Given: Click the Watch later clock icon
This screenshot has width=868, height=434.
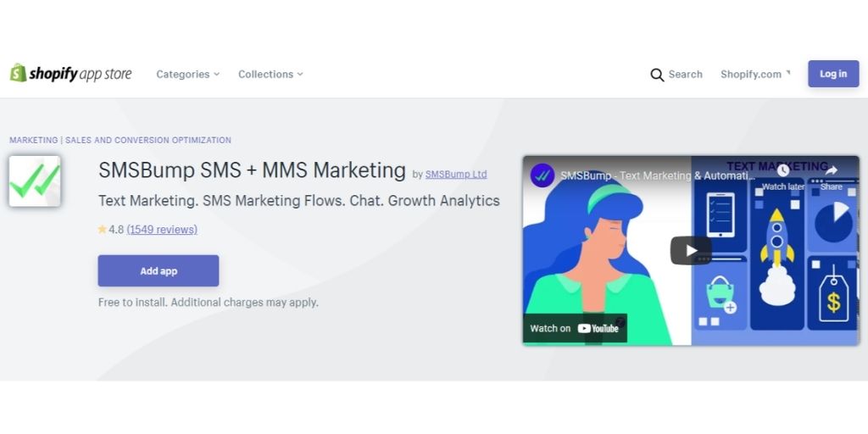Looking at the screenshot, I should point(782,171).
